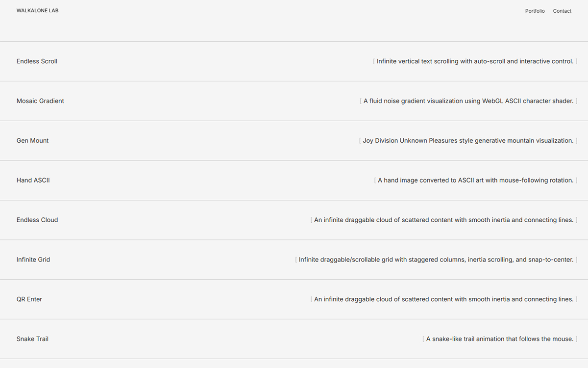
Task: Open the QR Enter project title
Action: 29,299
